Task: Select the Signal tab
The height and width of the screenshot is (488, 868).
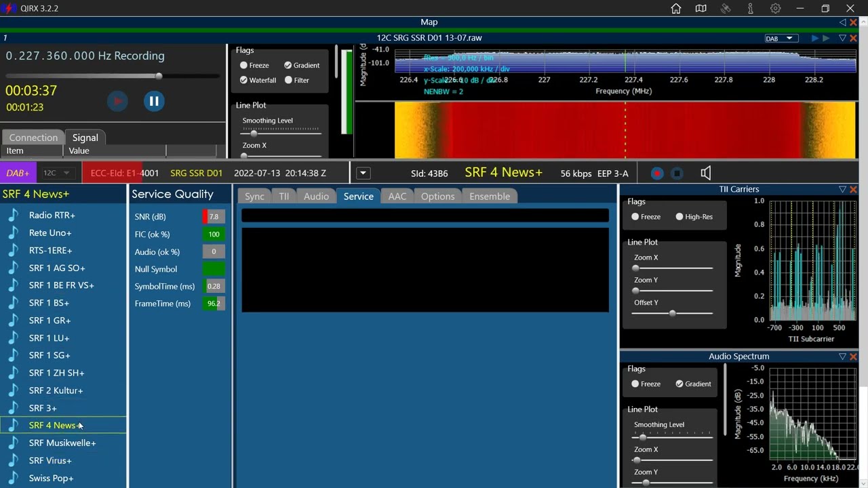Action: click(x=85, y=137)
